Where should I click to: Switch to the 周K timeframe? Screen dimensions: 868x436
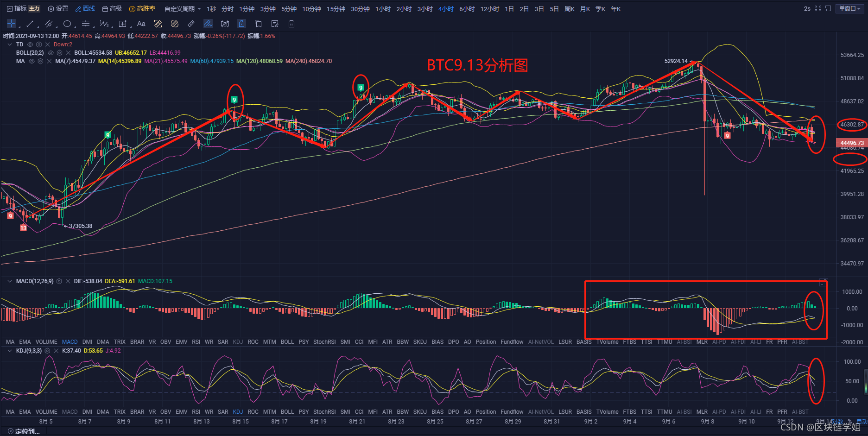coord(570,9)
